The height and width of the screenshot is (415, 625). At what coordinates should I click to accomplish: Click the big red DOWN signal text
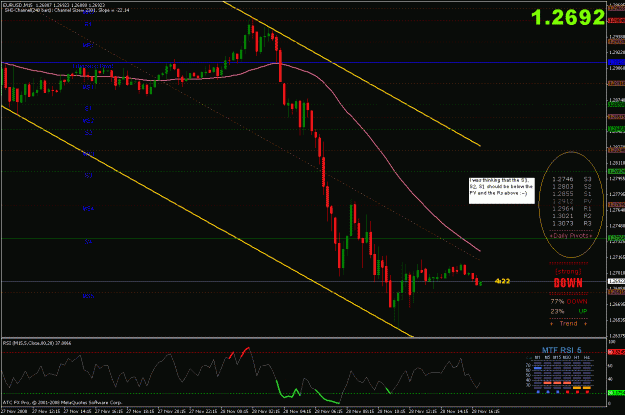pyautogui.click(x=568, y=283)
